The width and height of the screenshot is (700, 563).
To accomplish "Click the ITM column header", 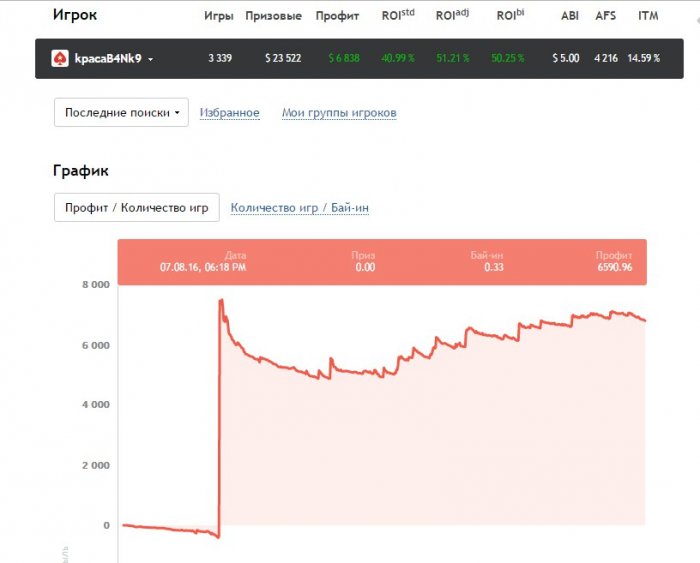I will 648,16.
